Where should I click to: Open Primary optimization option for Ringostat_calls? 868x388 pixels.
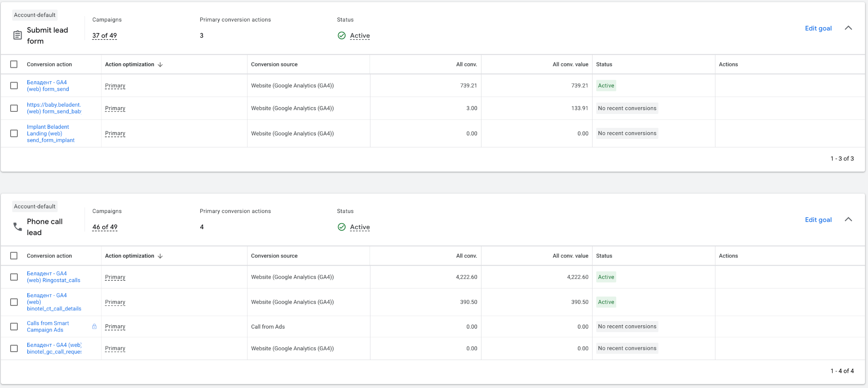coord(115,277)
